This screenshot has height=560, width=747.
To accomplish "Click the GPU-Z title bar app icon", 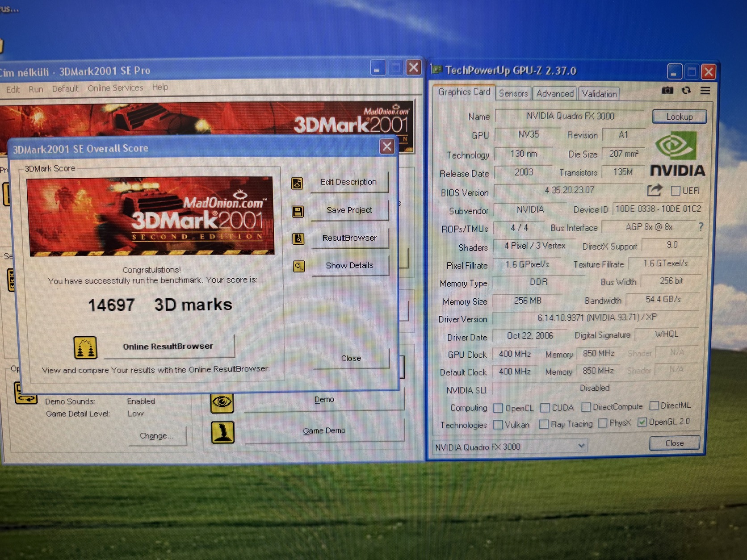I will [x=436, y=70].
